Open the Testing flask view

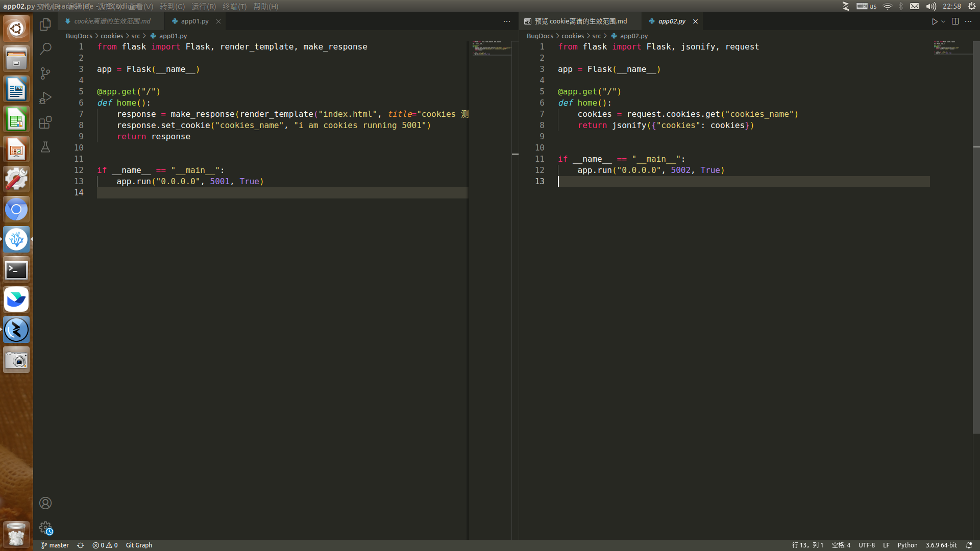coord(45,147)
